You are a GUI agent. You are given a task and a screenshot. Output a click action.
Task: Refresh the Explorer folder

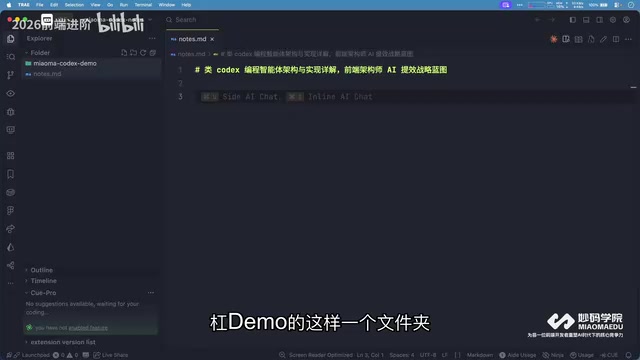143,53
